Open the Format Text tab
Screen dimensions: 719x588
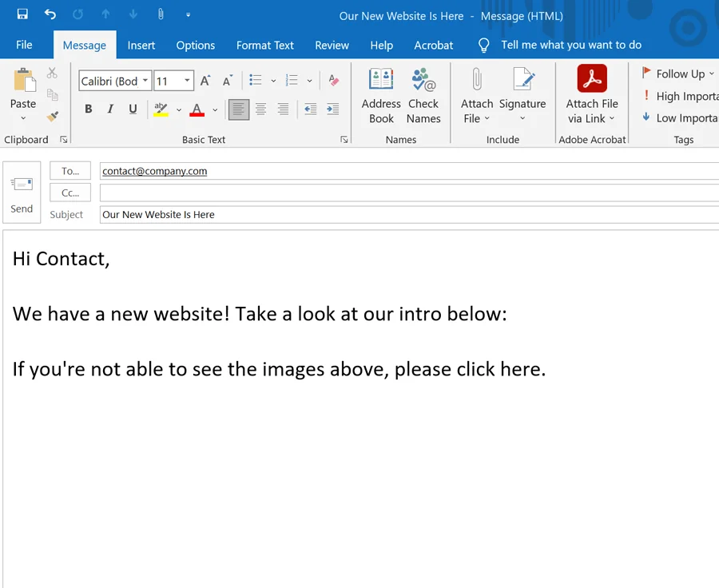265,46
